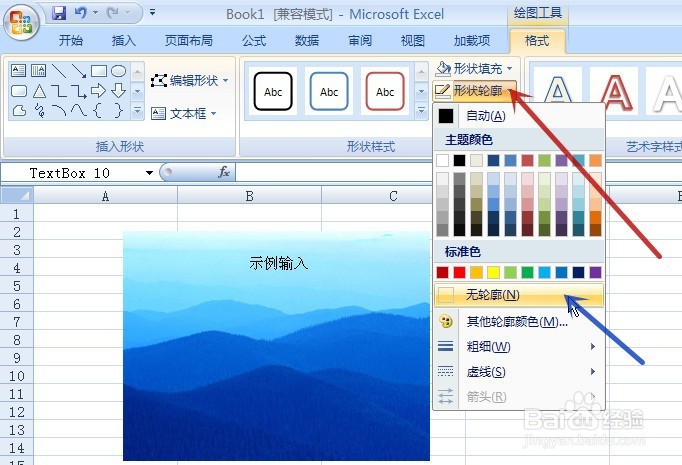Pick the arrow line shape
The width and height of the screenshot is (682, 465).
79,70
